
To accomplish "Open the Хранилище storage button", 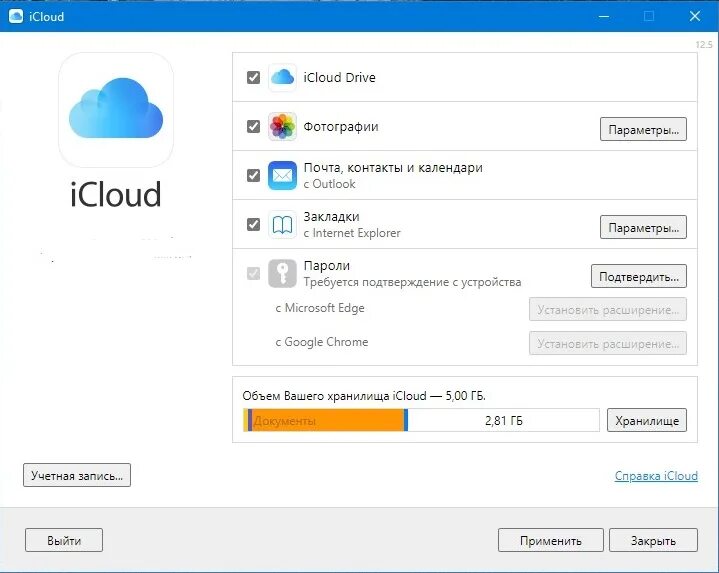I will coord(647,420).
